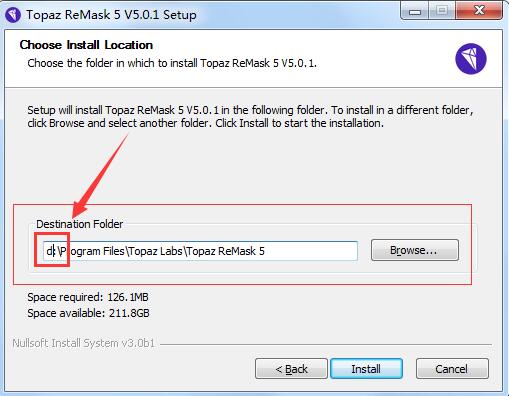Click the Nullsoft Install System v3.0b1 label
Viewport: 509px width, 396px height.
(84, 343)
